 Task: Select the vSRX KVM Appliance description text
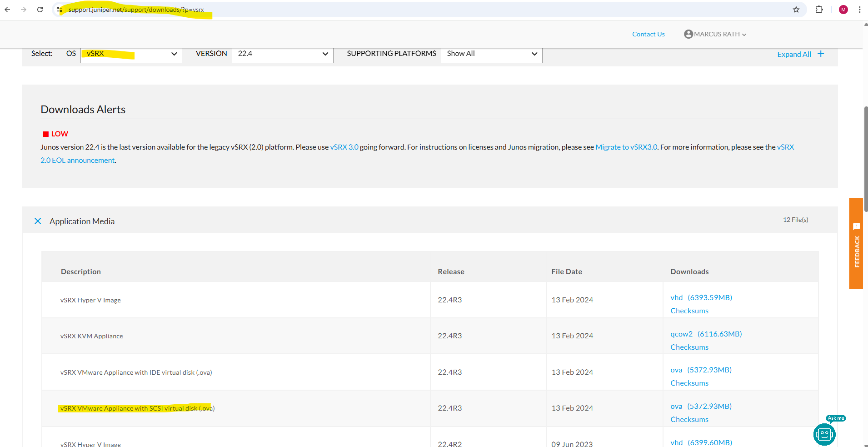[x=91, y=336]
